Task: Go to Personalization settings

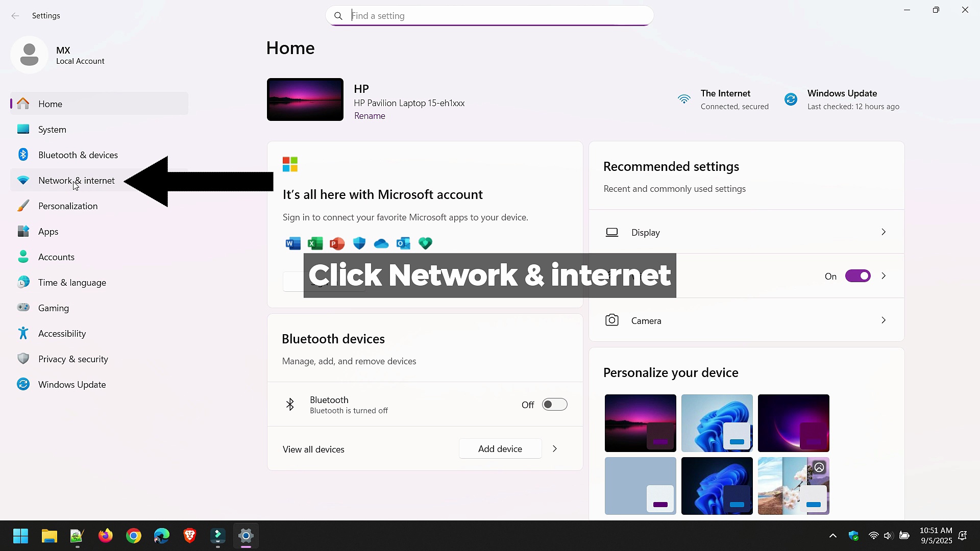Action: (x=99, y=206)
